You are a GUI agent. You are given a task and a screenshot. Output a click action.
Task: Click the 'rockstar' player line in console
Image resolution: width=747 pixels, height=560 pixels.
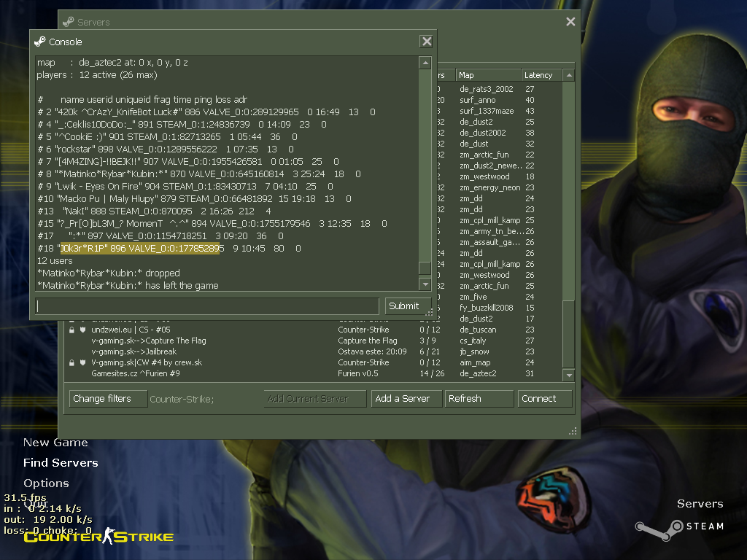tap(166, 149)
